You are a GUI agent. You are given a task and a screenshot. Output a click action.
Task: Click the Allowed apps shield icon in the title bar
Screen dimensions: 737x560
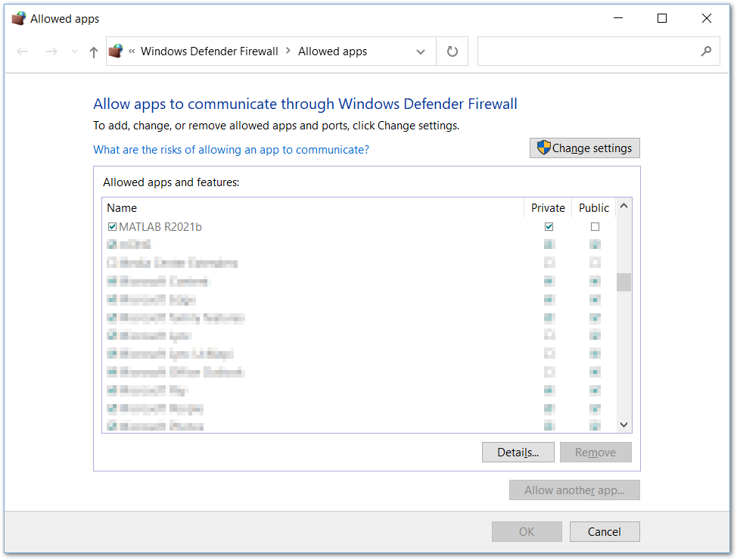[16, 17]
